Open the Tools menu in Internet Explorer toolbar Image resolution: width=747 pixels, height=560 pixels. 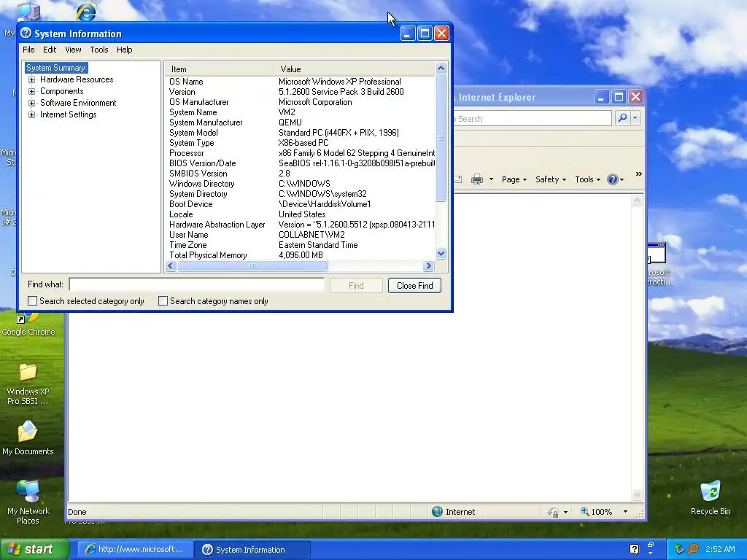[x=587, y=179]
